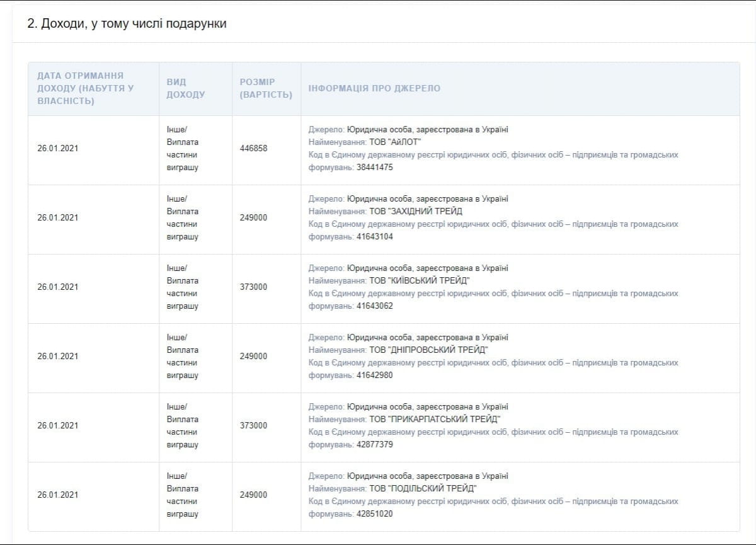Click the "Джерело: Юридична особа" line above ТОВ "ПОДІЛЬСКИЙ ТРЕЙД"

point(408,476)
